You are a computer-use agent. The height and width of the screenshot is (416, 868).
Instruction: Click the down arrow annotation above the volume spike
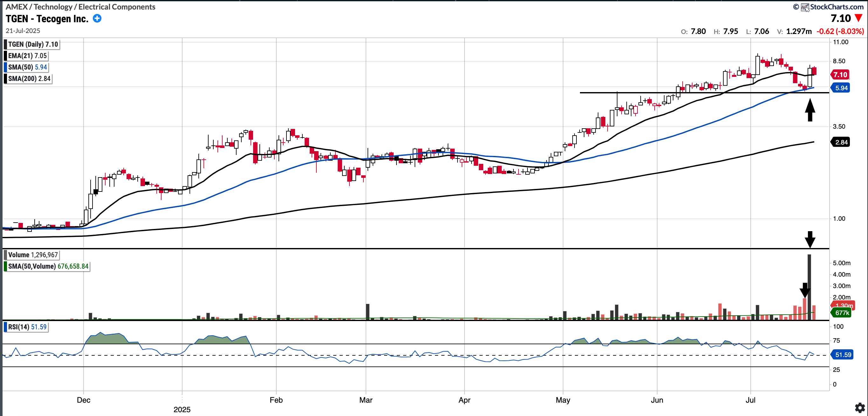810,239
